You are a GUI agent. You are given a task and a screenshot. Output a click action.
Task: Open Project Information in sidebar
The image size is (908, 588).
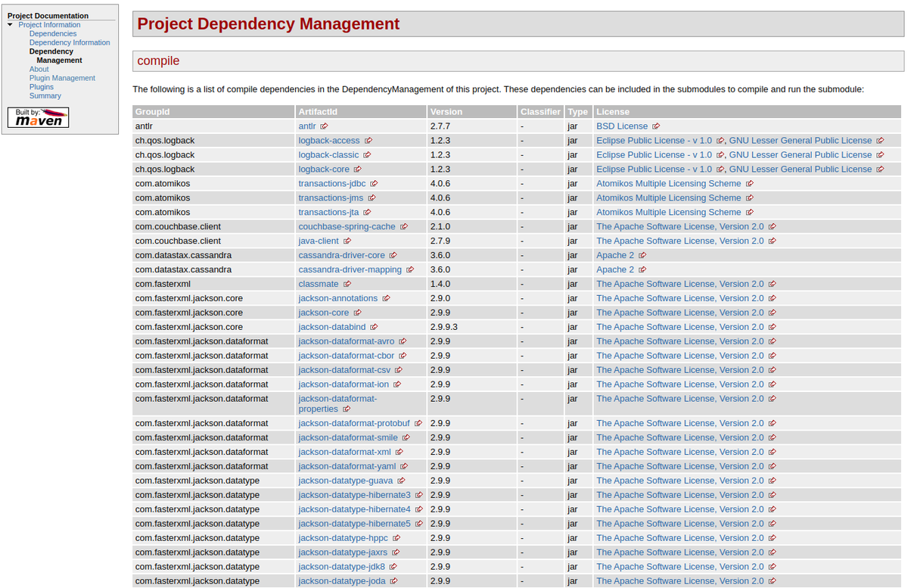click(49, 25)
